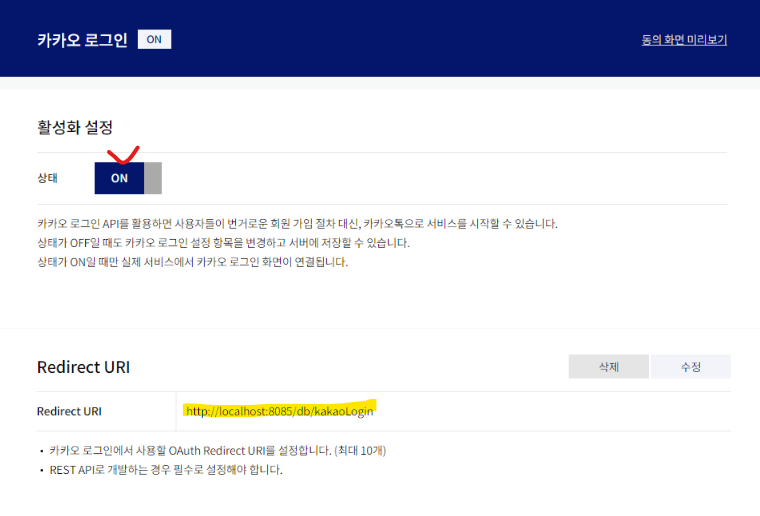Click the REST API로 개발하는 경우 note
The height and width of the screenshot is (516, 760).
(x=166, y=470)
